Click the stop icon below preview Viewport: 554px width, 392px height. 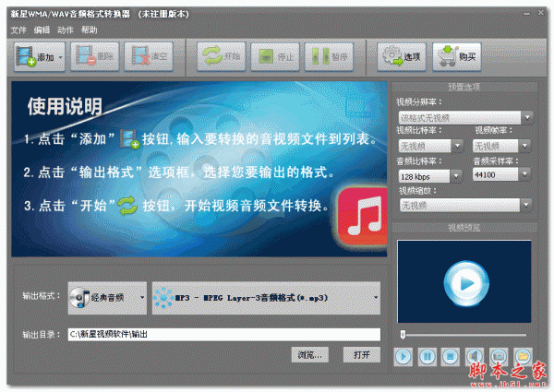(x=451, y=357)
